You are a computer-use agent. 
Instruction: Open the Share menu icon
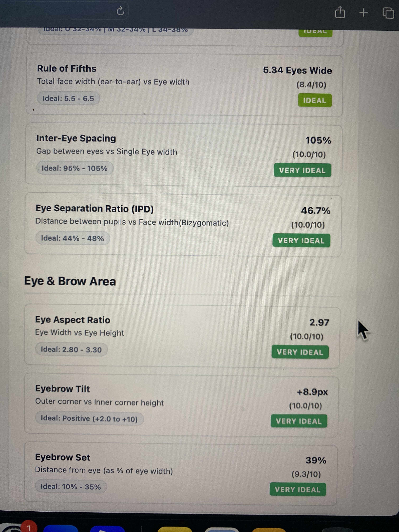coord(340,12)
